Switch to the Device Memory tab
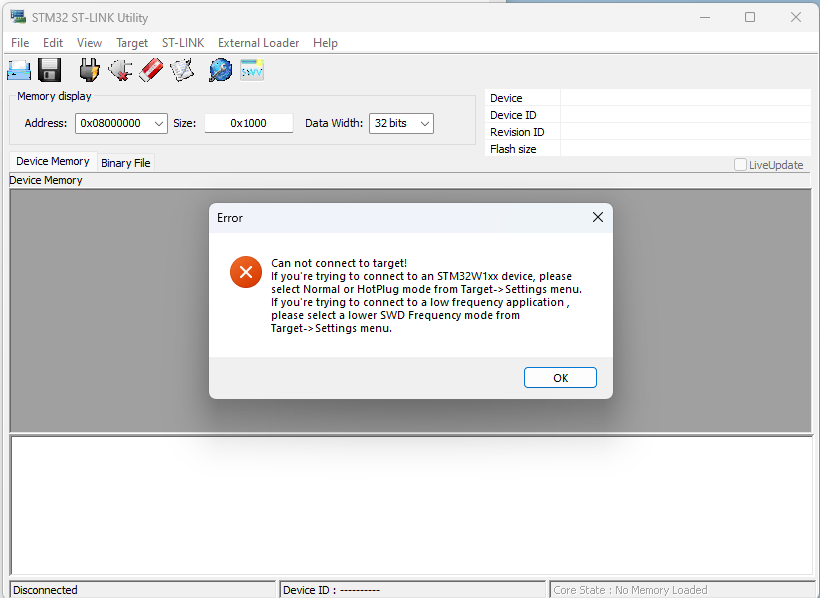 [53, 161]
